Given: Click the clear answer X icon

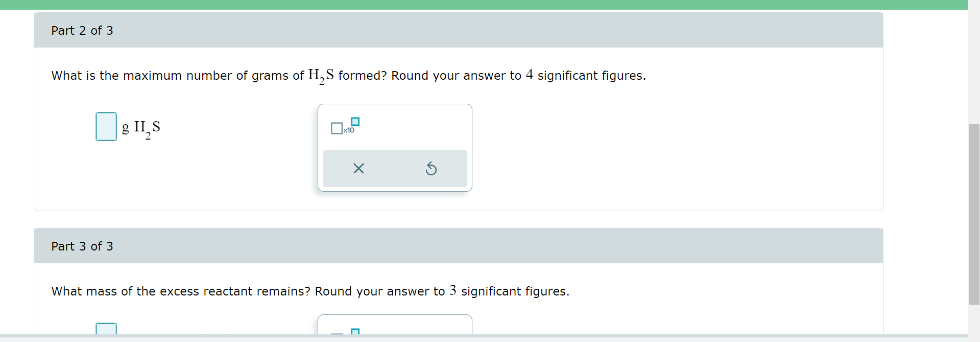Looking at the screenshot, I should click(358, 168).
